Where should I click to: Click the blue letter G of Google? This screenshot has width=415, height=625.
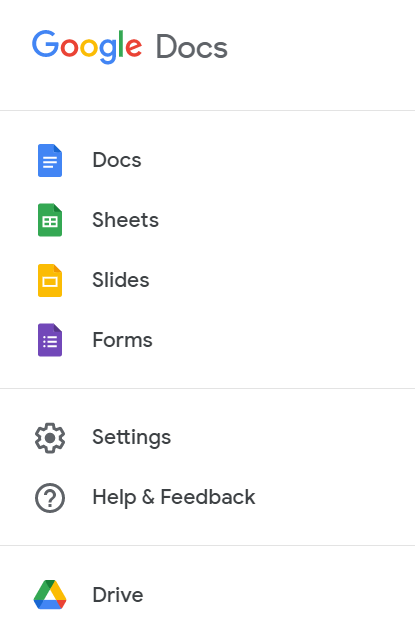45,43
